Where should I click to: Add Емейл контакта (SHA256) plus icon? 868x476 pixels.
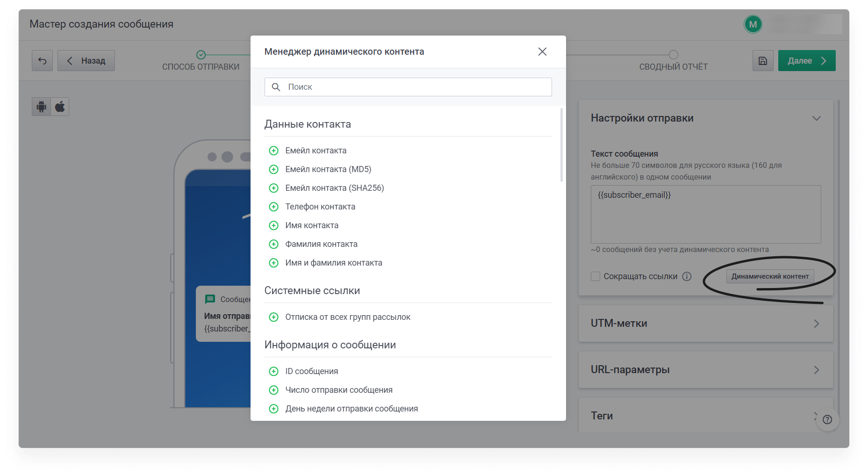click(274, 188)
